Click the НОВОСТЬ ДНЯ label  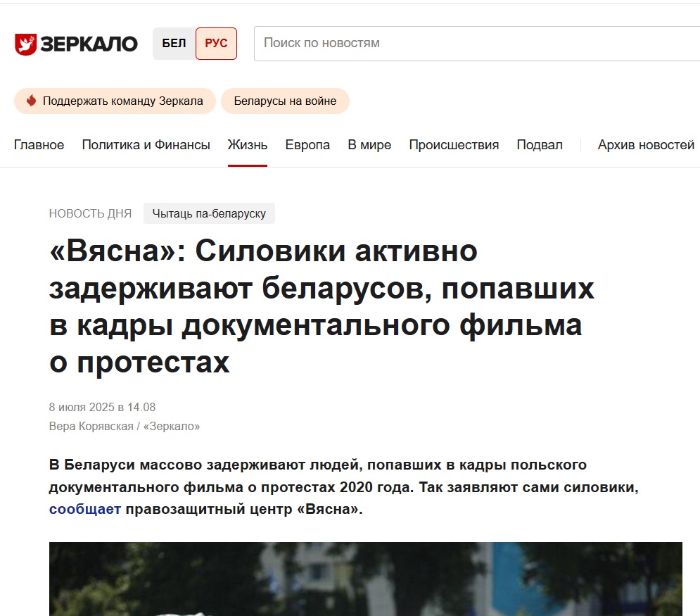coord(90,213)
